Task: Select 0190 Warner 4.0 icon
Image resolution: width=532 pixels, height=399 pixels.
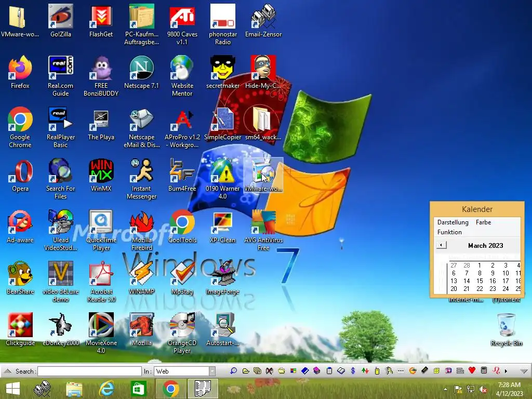Action: point(222,179)
